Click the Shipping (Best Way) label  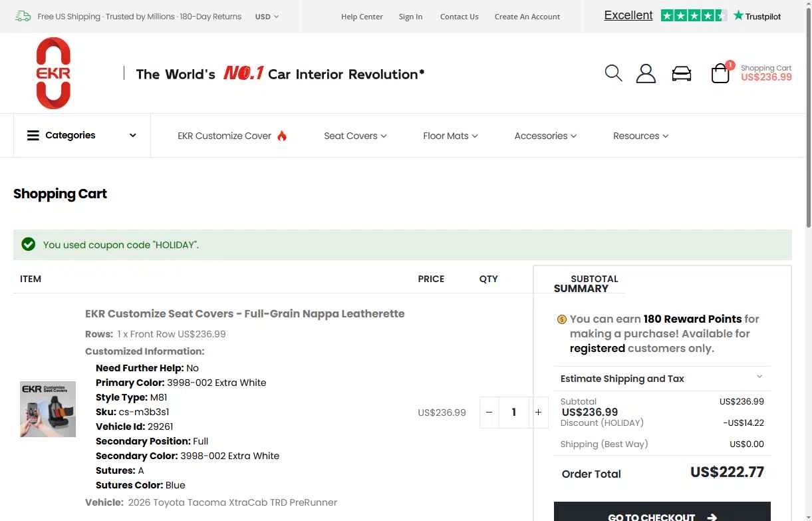[604, 444]
